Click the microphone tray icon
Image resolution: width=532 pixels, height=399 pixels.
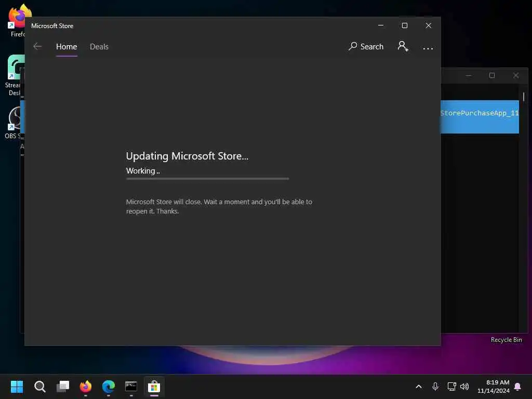click(x=435, y=387)
